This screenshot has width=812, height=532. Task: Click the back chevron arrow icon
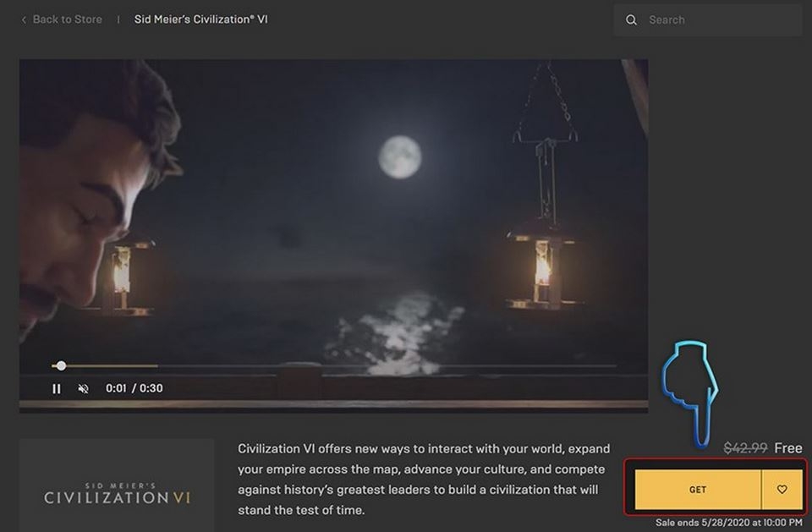(x=24, y=19)
